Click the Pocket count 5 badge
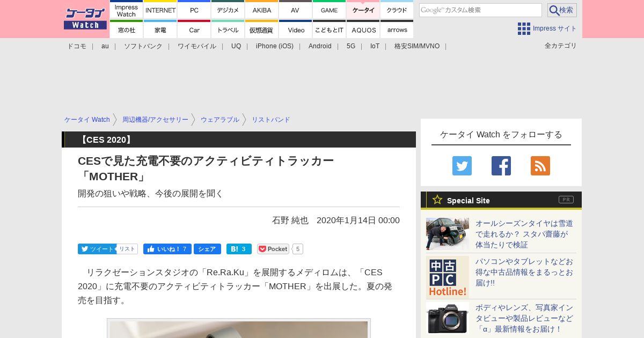 298,249
